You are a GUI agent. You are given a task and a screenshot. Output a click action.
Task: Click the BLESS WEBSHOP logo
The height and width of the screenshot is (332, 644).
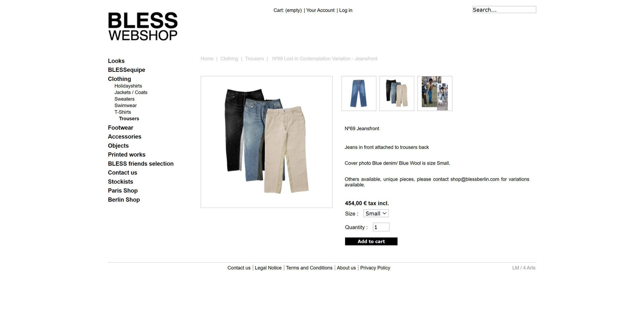143,26
